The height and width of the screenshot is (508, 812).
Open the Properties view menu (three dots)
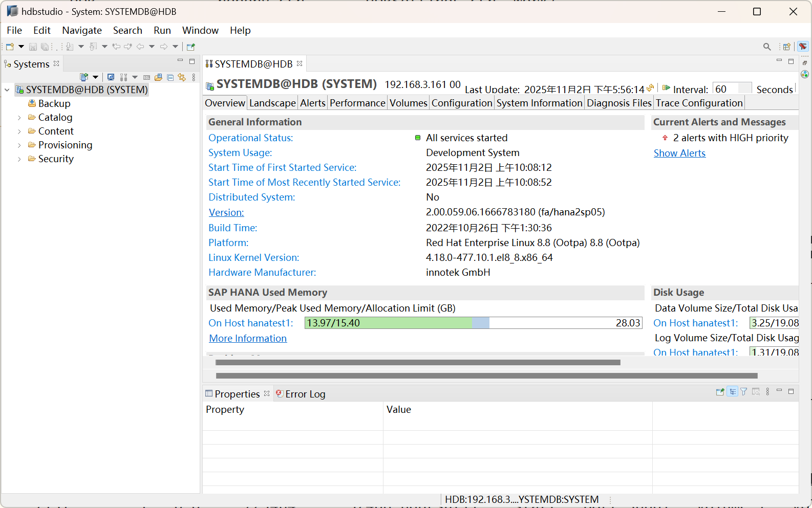pyautogui.click(x=767, y=392)
